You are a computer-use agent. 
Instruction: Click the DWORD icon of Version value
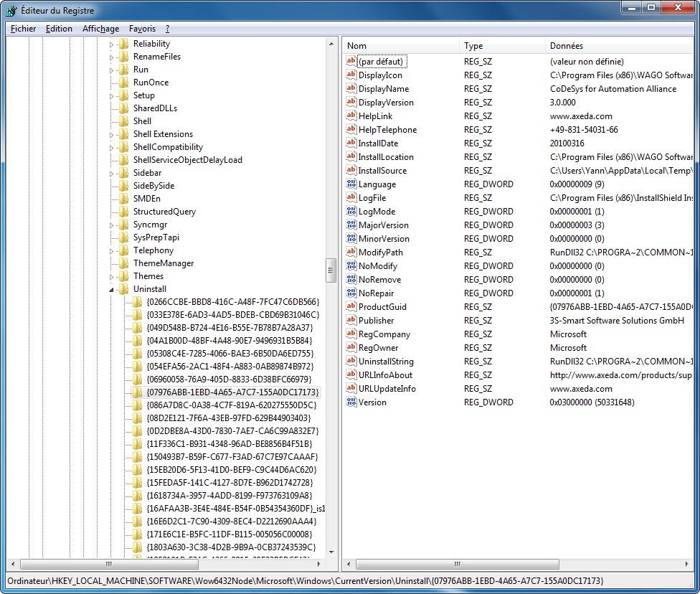[x=351, y=402]
